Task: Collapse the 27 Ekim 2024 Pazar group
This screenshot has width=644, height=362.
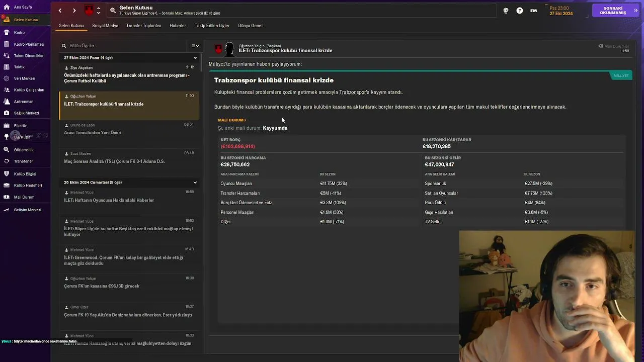Action: 195,58
